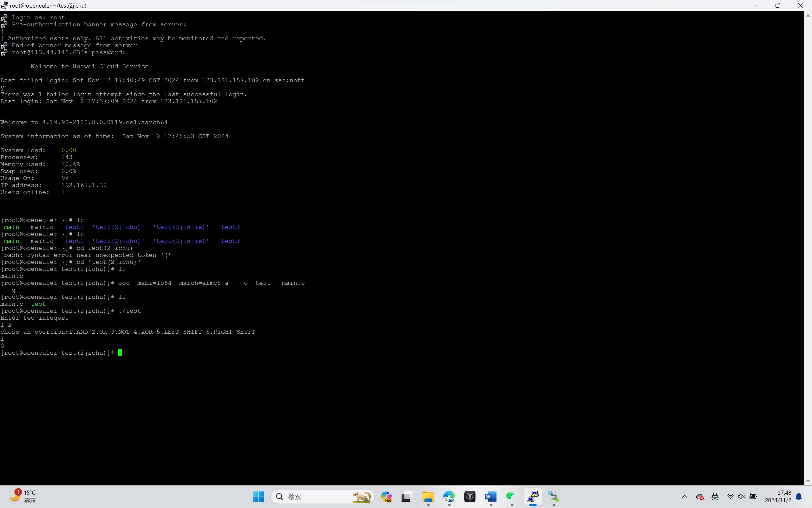Click 'Usage On: 9%' line

click(35, 178)
